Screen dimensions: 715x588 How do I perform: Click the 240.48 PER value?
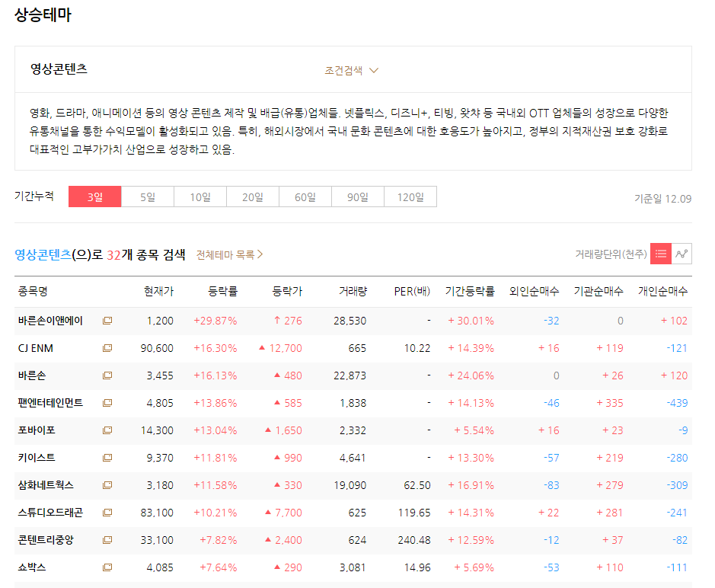pyautogui.click(x=414, y=540)
